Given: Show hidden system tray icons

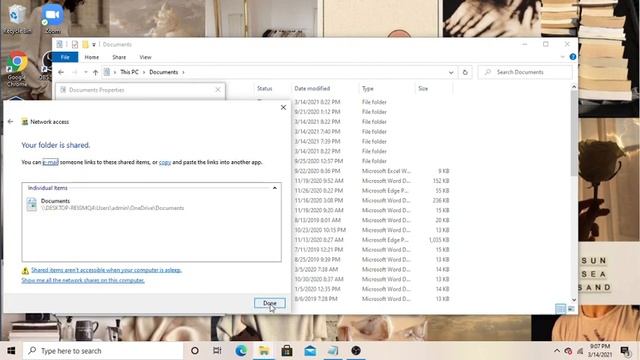Looking at the screenshot, I should click(557, 351).
